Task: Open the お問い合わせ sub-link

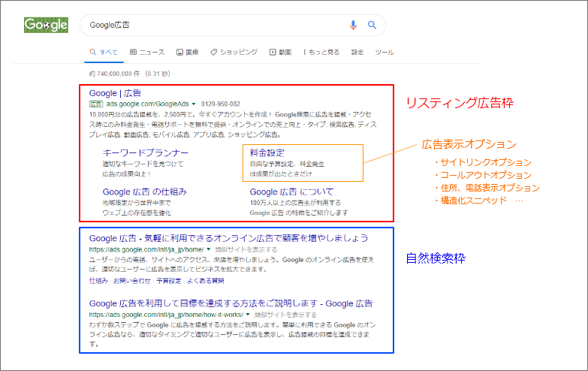Action: coord(132,281)
